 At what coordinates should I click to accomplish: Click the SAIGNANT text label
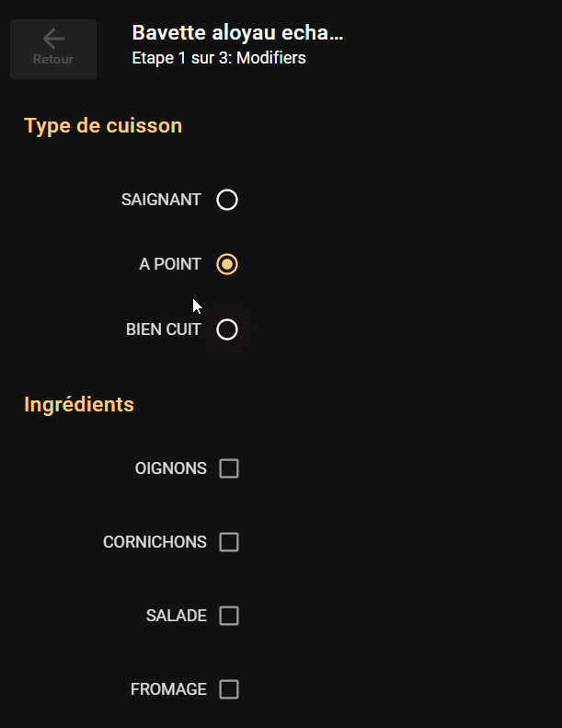click(161, 200)
